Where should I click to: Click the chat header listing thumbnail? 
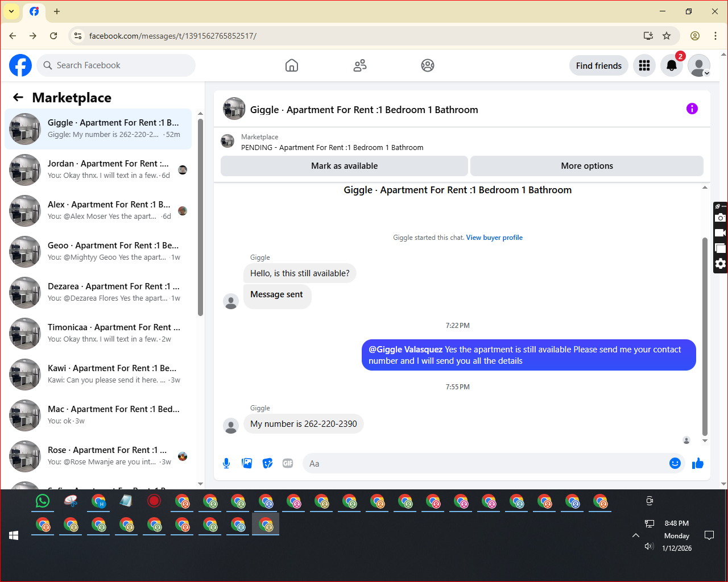pos(234,109)
